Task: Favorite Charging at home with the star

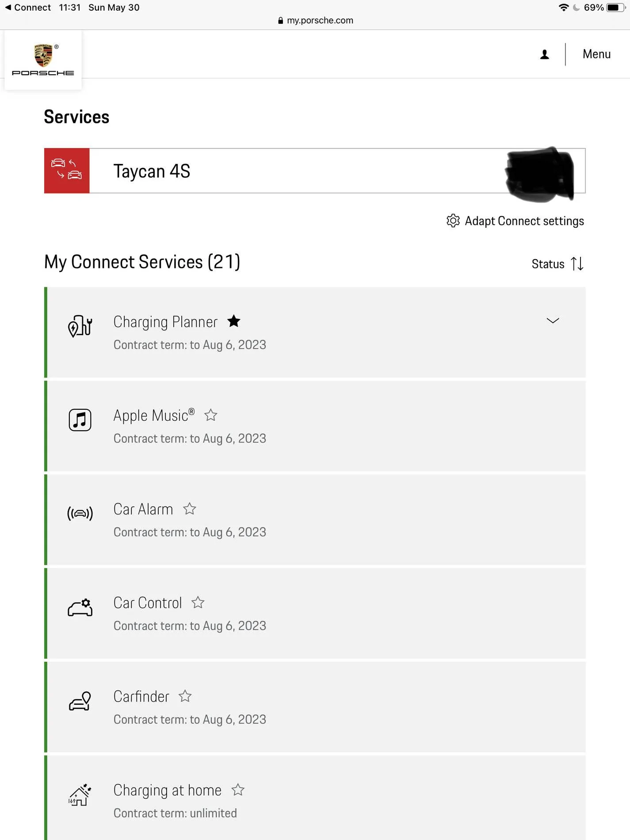Action: point(238,790)
